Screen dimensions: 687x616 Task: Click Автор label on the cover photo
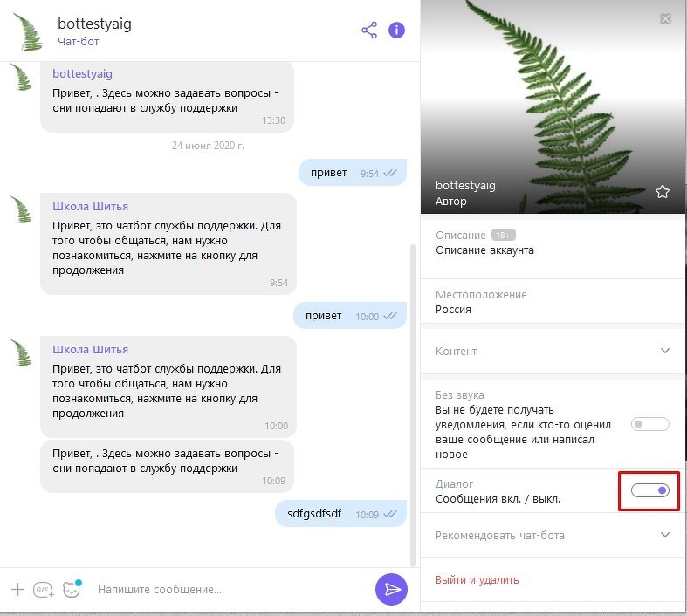pyautogui.click(x=450, y=201)
